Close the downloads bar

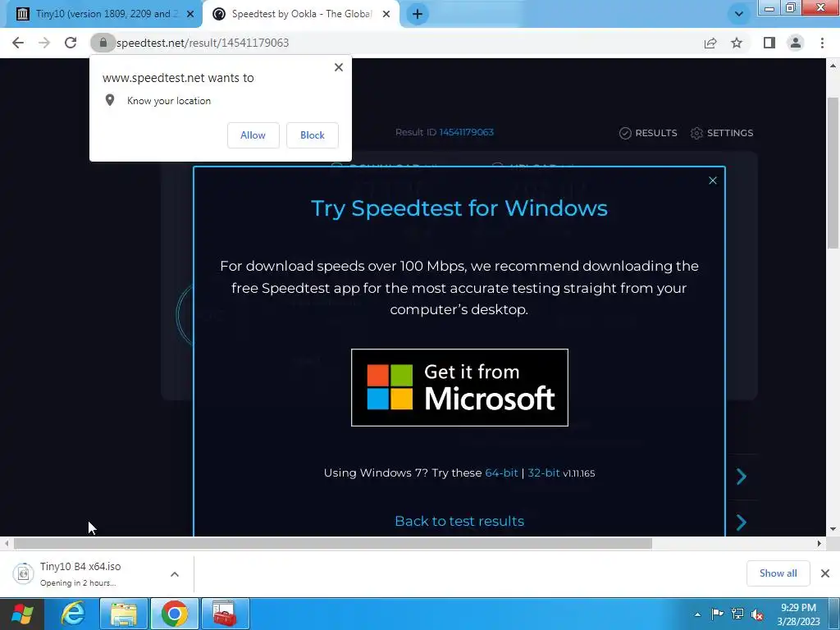(x=825, y=573)
